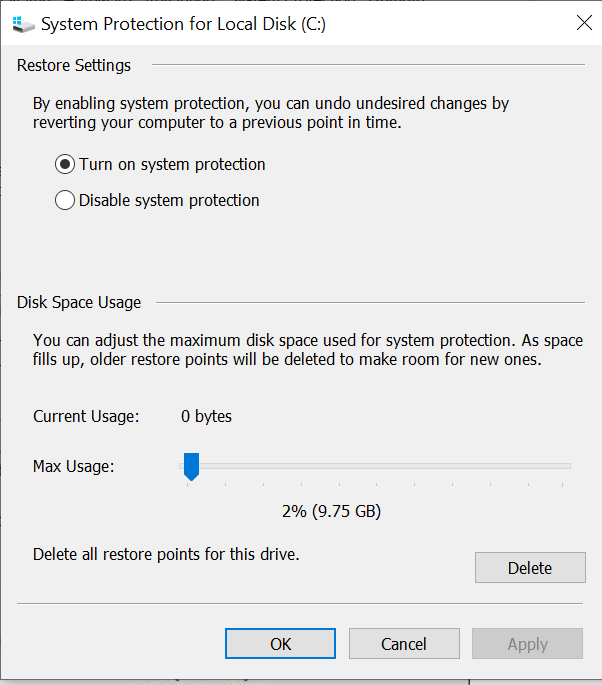The image size is (602, 685).
Task: Click the greyed-out Apply button
Action: point(527,643)
